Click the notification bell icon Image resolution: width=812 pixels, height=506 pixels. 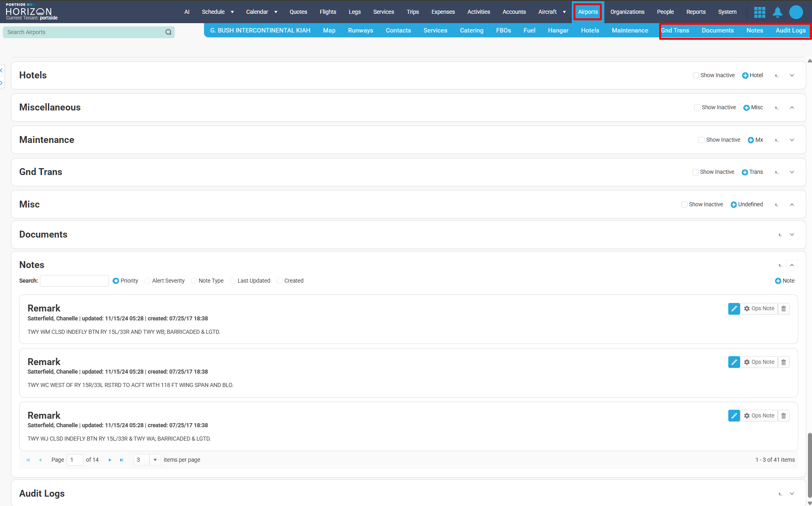(777, 12)
